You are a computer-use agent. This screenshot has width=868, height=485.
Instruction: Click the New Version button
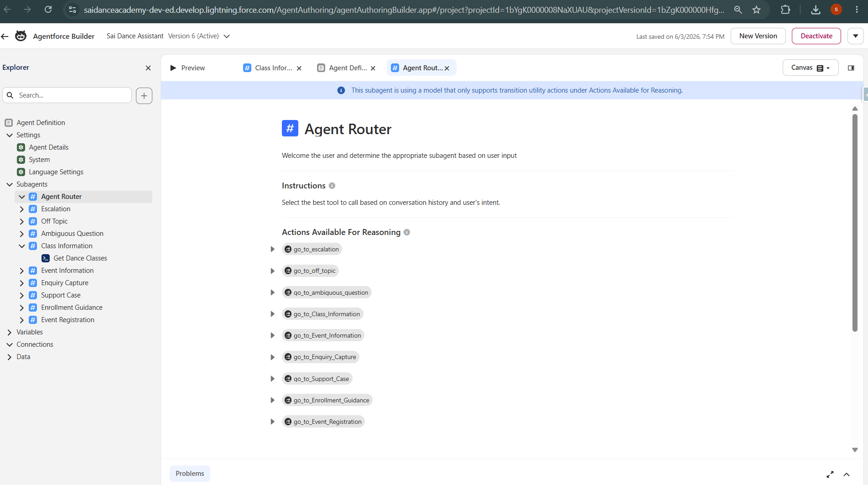pyautogui.click(x=758, y=36)
